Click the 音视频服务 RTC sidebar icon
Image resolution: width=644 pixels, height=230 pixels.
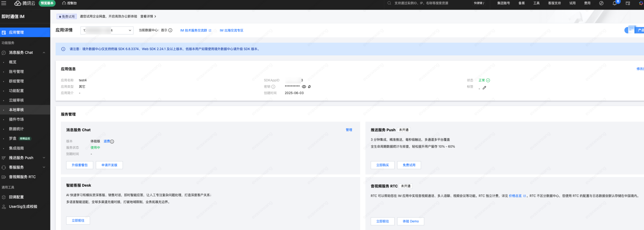tap(4, 177)
